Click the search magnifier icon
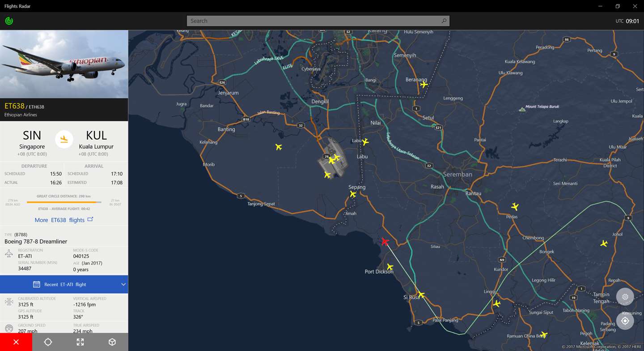Image resolution: width=644 pixels, height=351 pixels. [444, 21]
